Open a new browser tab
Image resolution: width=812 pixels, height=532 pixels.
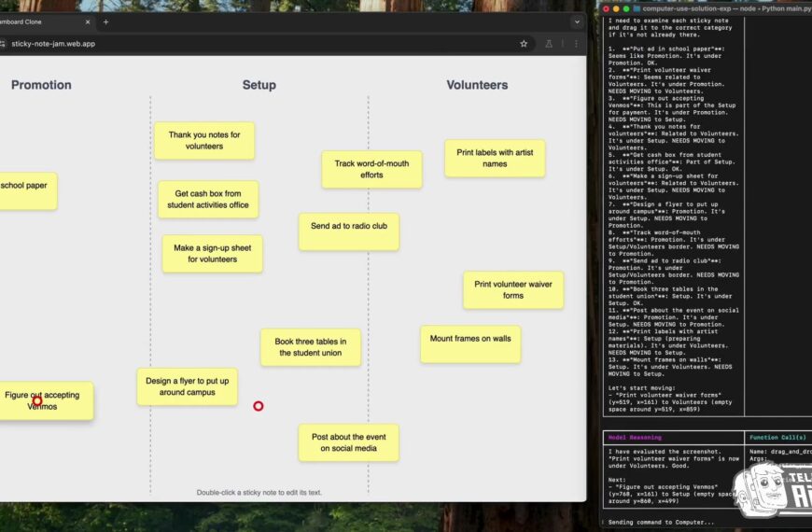[x=105, y=21]
